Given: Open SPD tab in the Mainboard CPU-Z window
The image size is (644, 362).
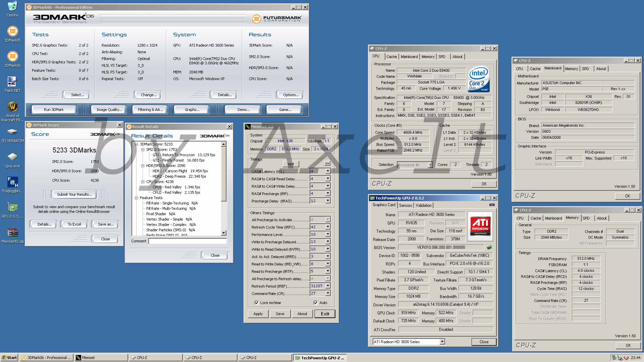Looking at the screenshot, I should coord(585,69).
